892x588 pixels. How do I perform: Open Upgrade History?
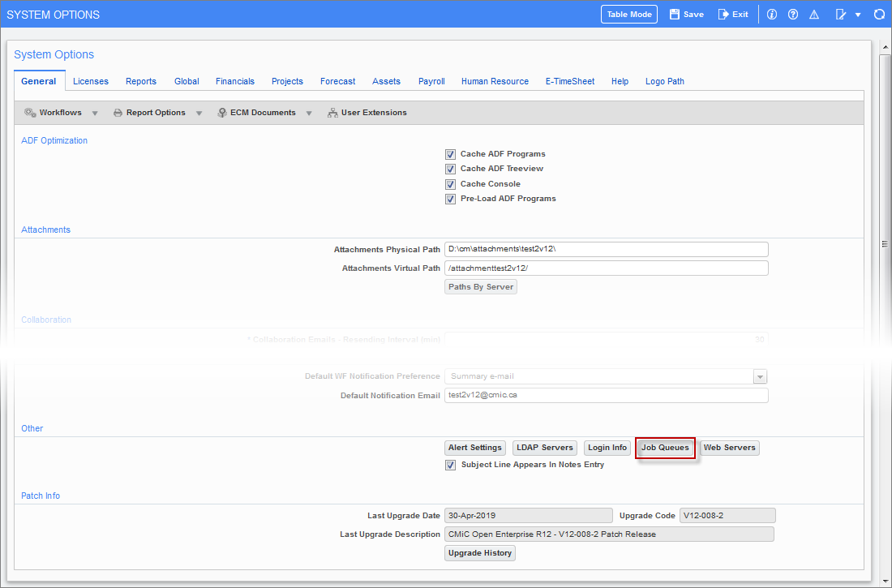pos(480,553)
